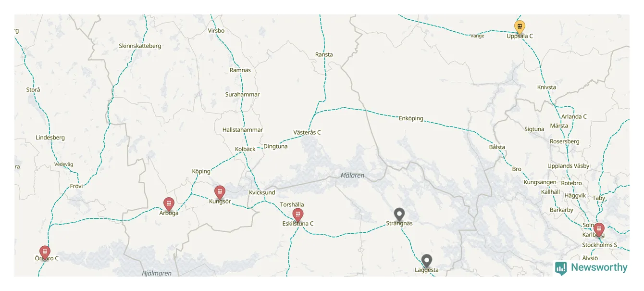Open the Newsworthy logo link
The height and width of the screenshot is (291, 644).
pyautogui.click(x=591, y=268)
